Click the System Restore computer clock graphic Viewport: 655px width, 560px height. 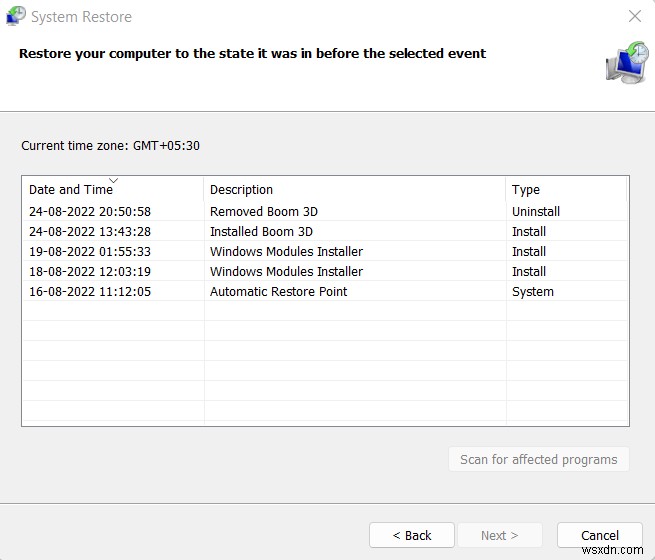coord(626,62)
